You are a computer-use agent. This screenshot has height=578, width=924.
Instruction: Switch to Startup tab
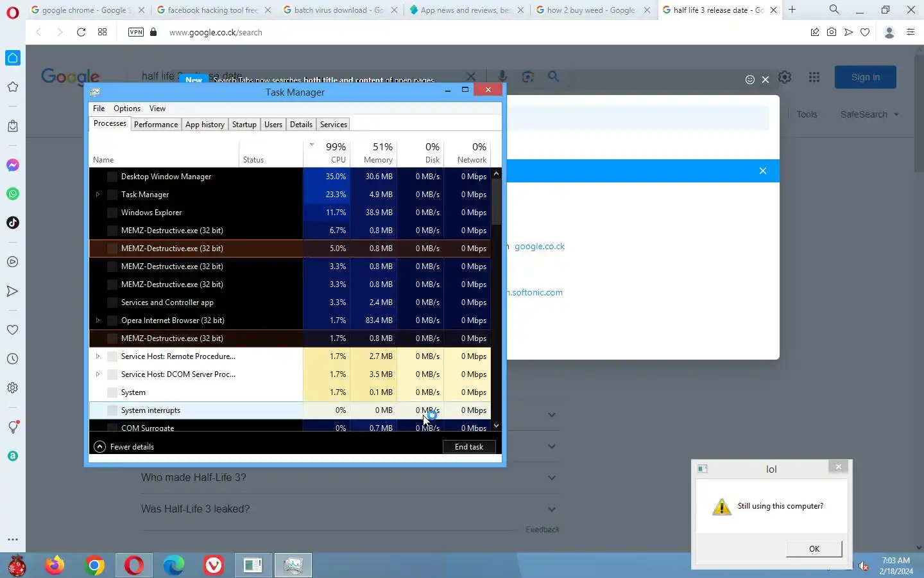tap(244, 125)
